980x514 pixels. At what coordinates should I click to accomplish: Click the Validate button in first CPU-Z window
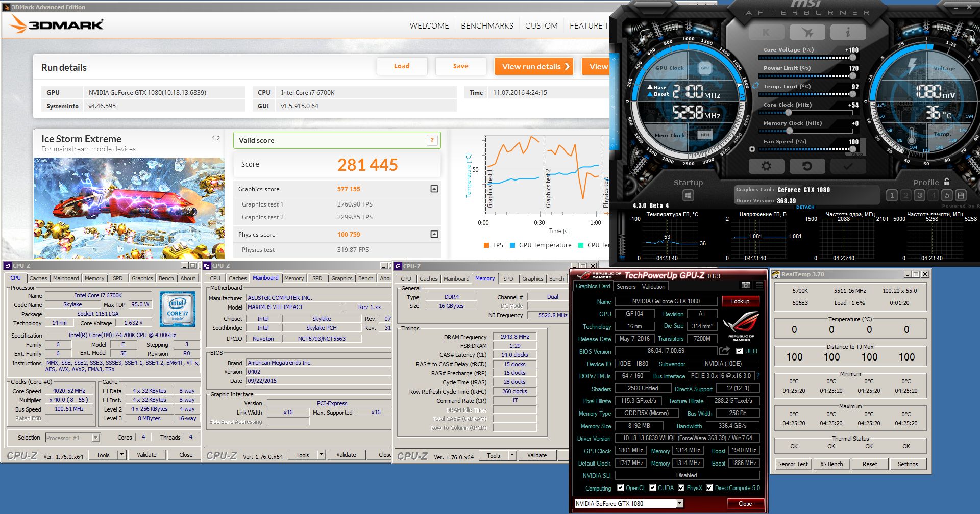[x=146, y=455]
